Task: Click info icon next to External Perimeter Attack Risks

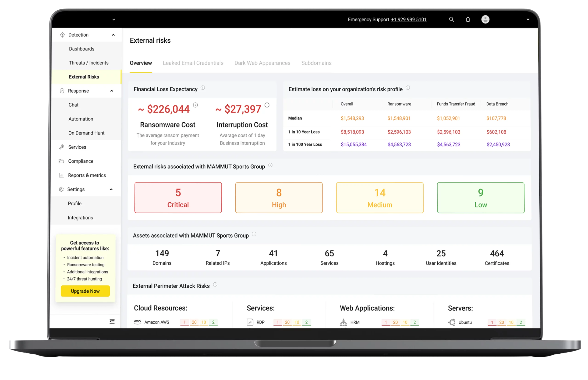Action: [x=215, y=284]
